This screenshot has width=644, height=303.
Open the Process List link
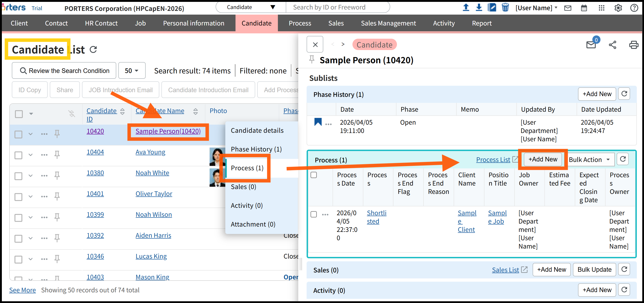[x=493, y=160]
